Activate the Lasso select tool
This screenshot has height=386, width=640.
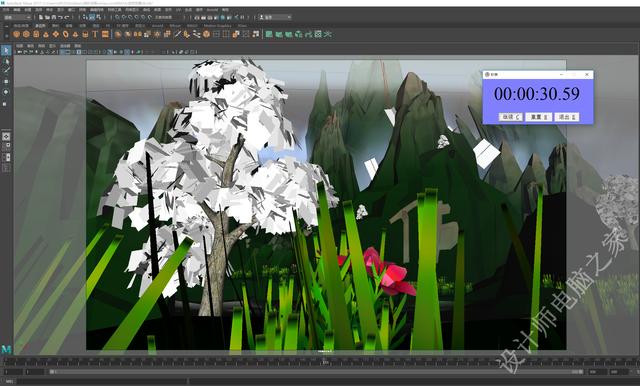tap(6, 62)
